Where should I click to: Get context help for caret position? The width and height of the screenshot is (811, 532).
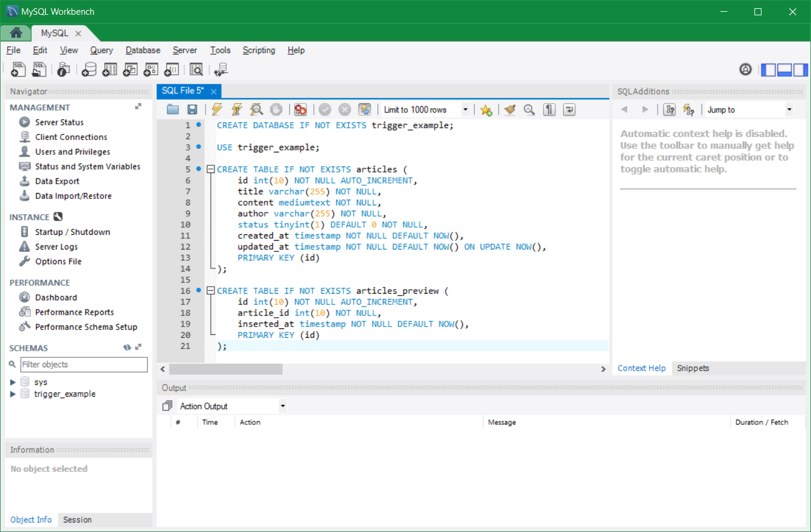click(670, 109)
